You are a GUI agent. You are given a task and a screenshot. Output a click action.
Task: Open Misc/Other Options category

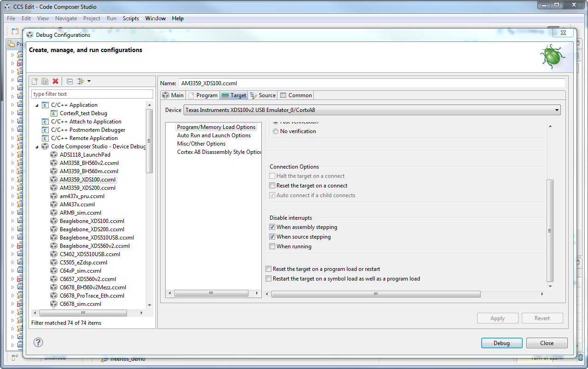[x=201, y=144]
